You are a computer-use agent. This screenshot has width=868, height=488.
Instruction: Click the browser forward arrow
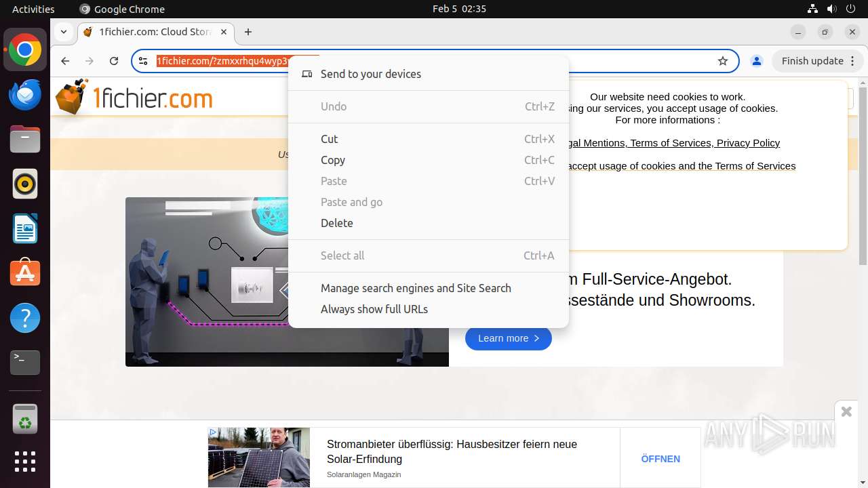(90, 61)
